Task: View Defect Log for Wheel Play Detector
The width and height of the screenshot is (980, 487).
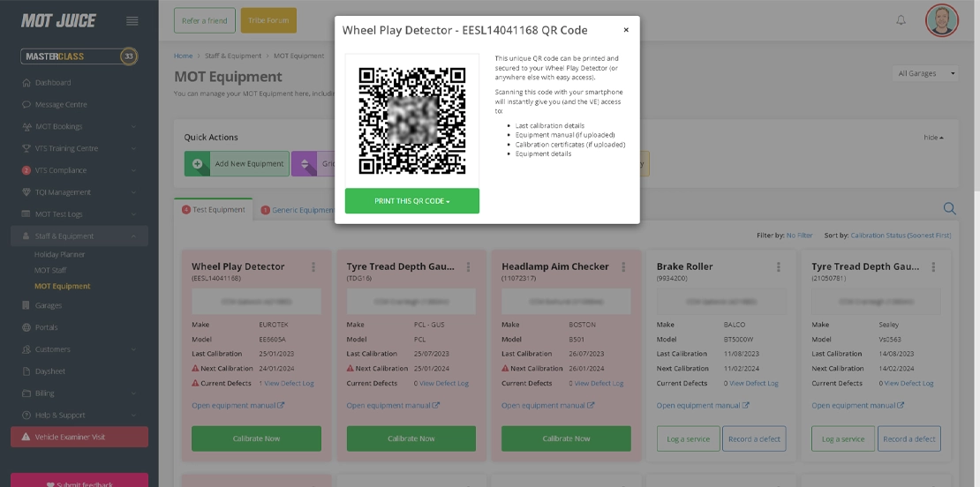Action: click(289, 384)
